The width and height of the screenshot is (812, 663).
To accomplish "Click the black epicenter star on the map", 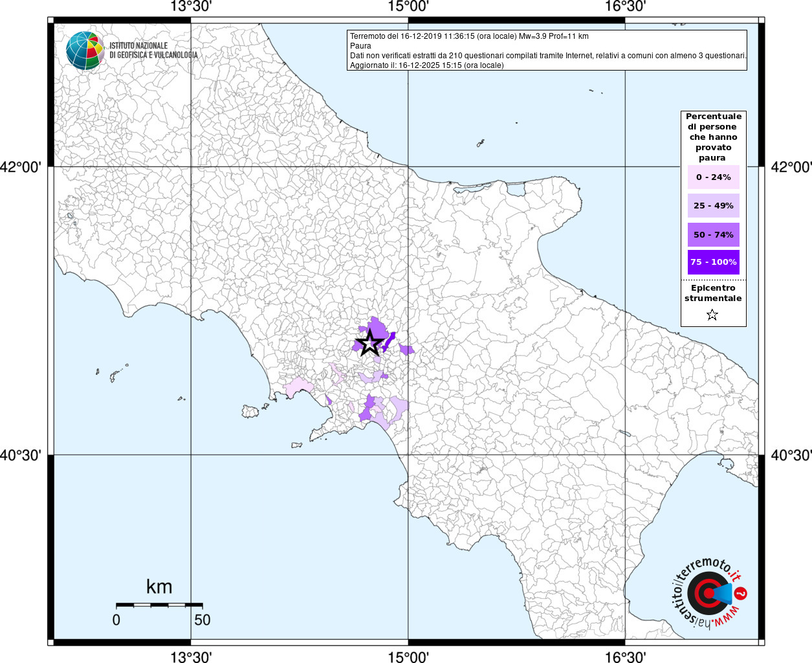I will pyautogui.click(x=369, y=343).
